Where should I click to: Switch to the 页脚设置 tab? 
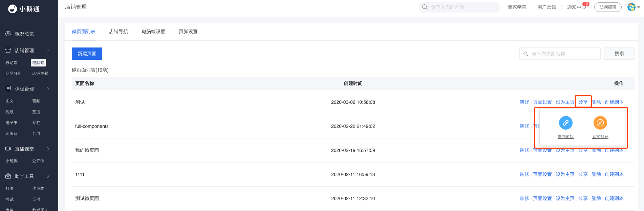click(188, 32)
